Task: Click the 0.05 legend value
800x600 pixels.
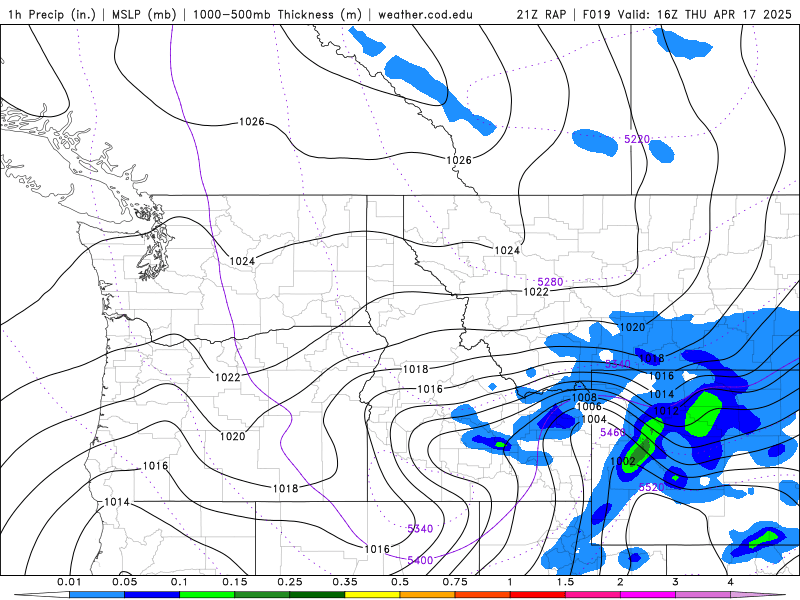Action: coord(124,582)
